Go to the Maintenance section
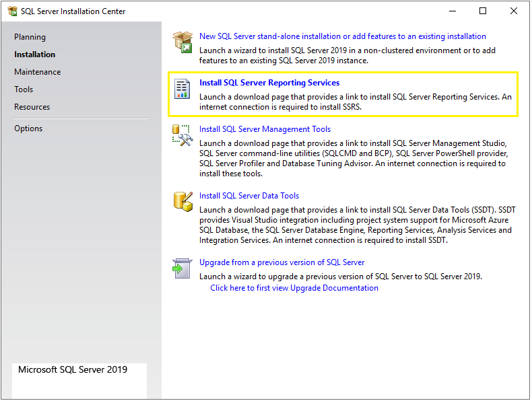532x401 pixels. pyautogui.click(x=38, y=72)
